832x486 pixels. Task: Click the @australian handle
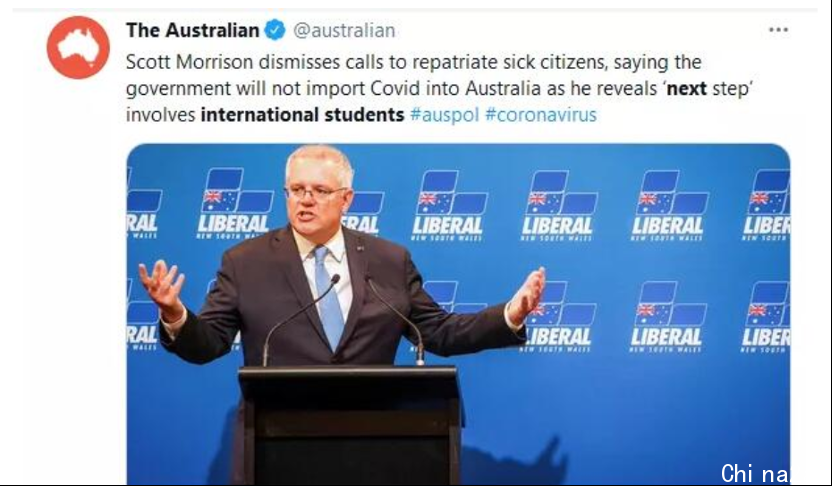344,31
